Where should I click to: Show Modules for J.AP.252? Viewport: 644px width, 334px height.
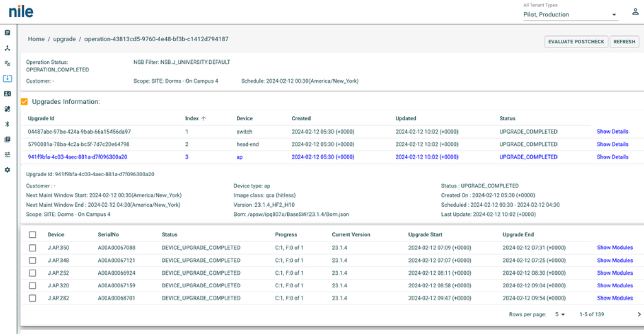[615, 273]
